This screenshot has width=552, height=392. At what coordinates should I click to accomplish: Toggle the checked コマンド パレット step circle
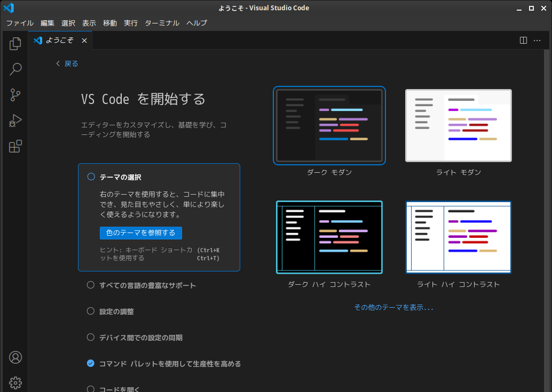point(91,364)
